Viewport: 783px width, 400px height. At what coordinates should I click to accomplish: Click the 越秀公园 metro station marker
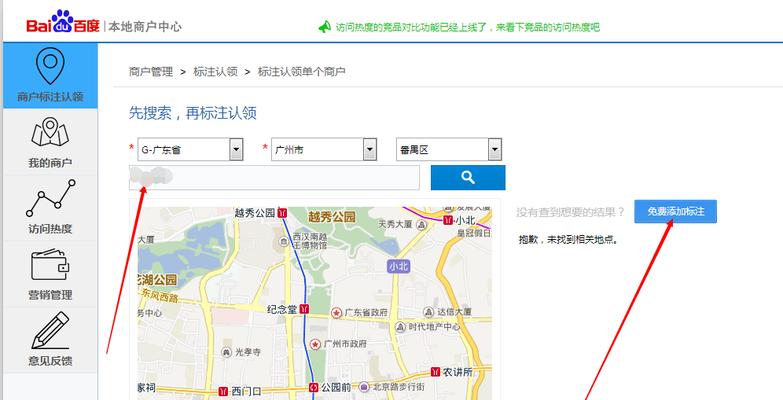click(x=283, y=213)
